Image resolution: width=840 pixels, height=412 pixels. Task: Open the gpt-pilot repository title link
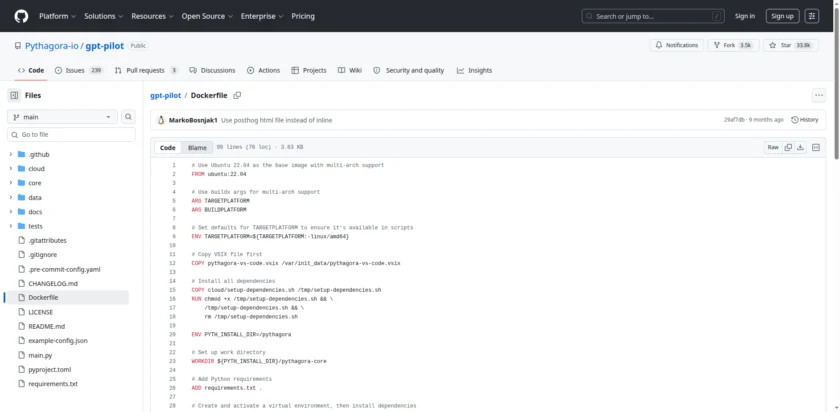tap(104, 46)
